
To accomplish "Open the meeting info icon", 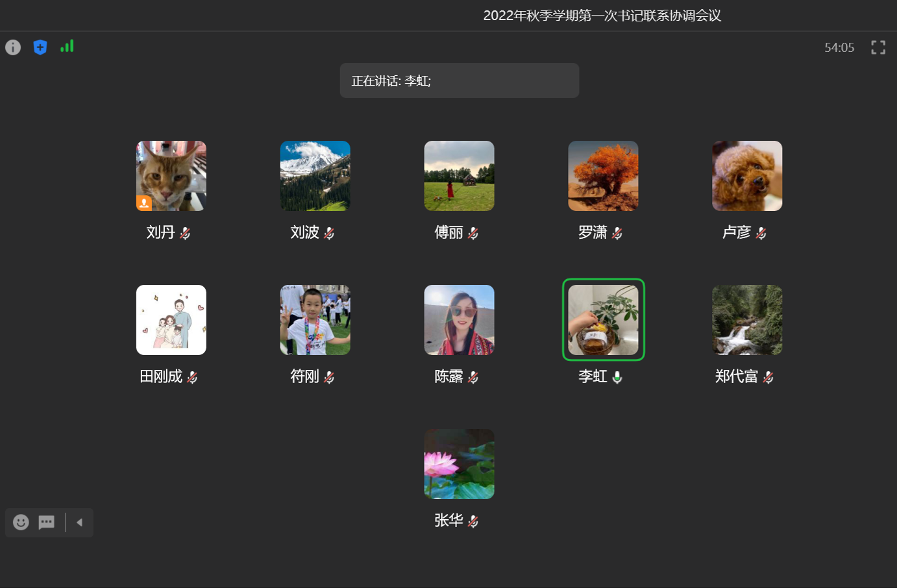I will click(x=13, y=47).
